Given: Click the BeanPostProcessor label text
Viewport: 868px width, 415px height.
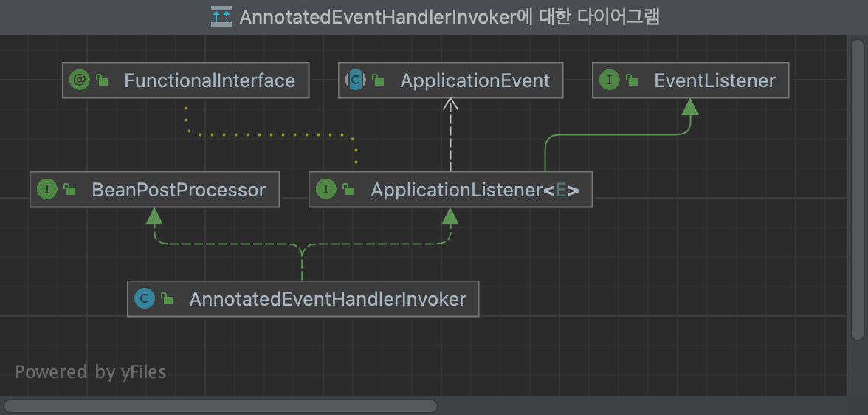Looking at the screenshot, I should tap(179, 190).
